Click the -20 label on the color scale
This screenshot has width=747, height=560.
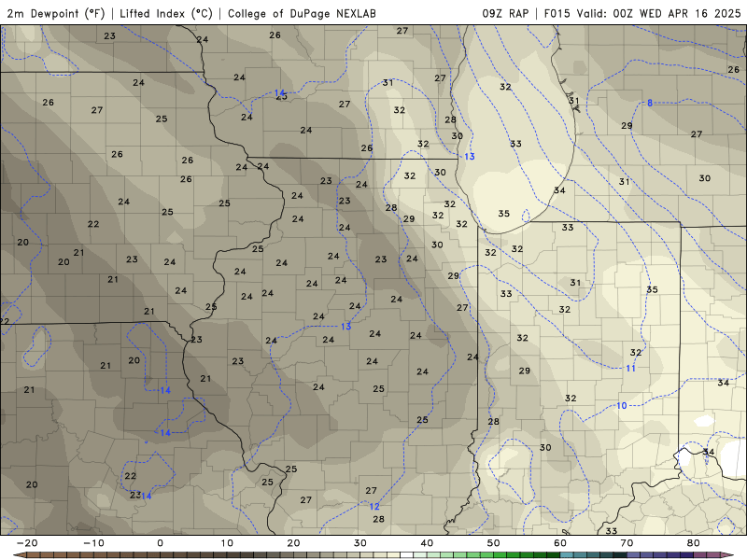(x=27, y=543)
